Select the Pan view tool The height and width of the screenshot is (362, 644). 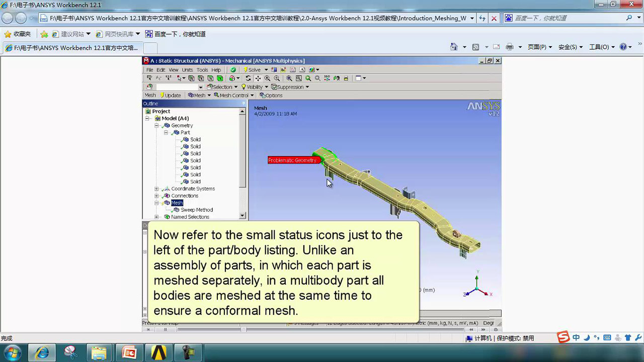pyautogui.click(x=258, y=78)
